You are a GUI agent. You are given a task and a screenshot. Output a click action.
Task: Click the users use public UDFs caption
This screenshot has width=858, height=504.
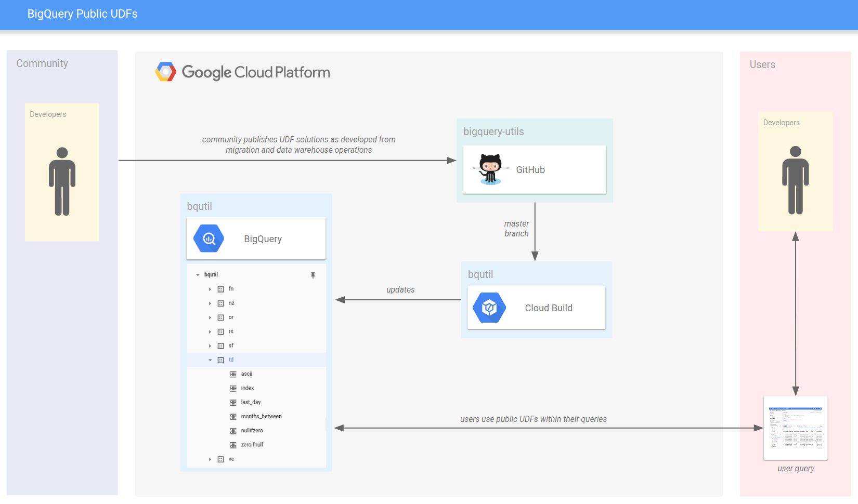click(x=534, y=419)
